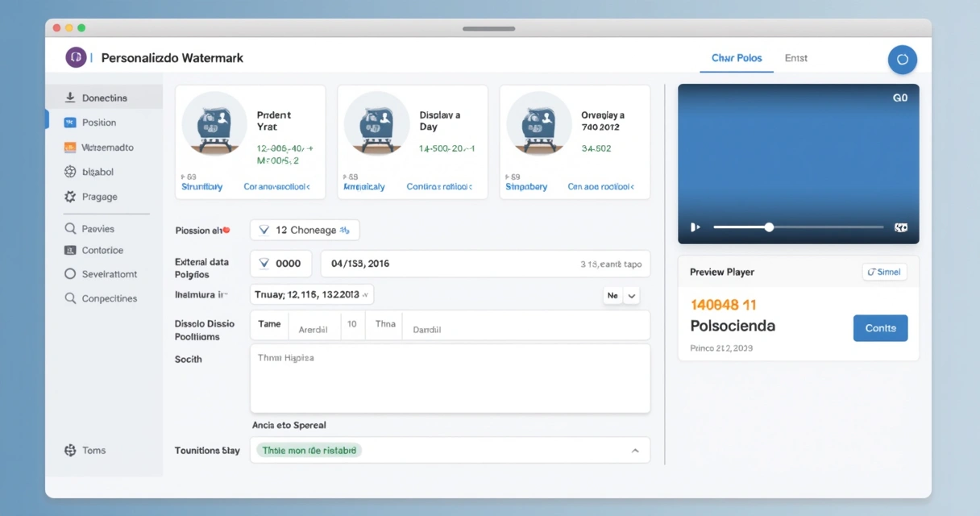Open the 0000 dropdown

click(281, 264)
